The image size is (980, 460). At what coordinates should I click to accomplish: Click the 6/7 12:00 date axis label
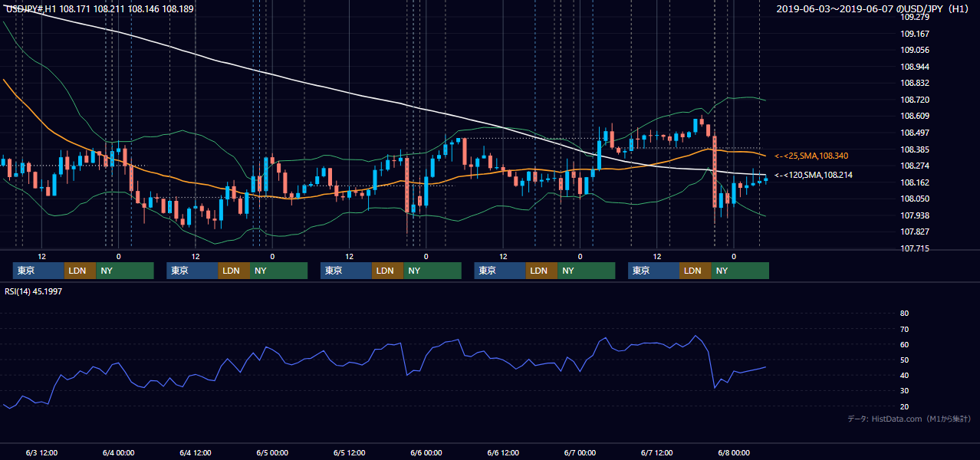pyautogui.click(x=656, y=452)
